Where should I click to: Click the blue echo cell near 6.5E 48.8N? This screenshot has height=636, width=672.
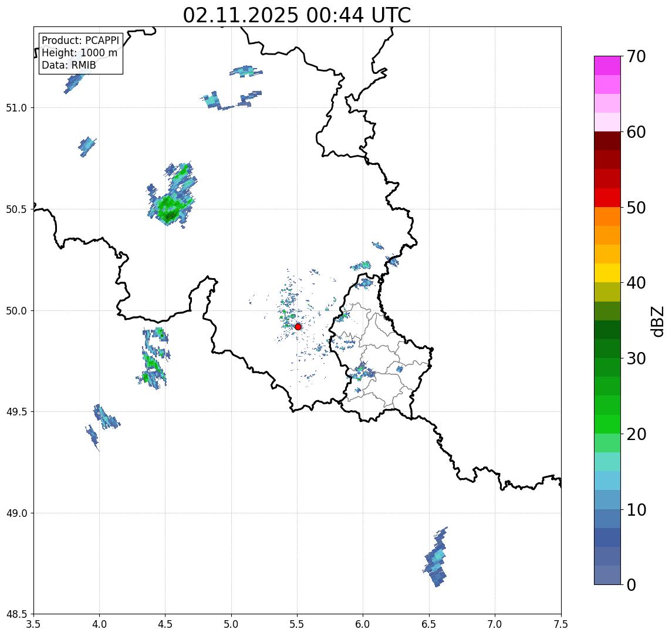(436, 557)
